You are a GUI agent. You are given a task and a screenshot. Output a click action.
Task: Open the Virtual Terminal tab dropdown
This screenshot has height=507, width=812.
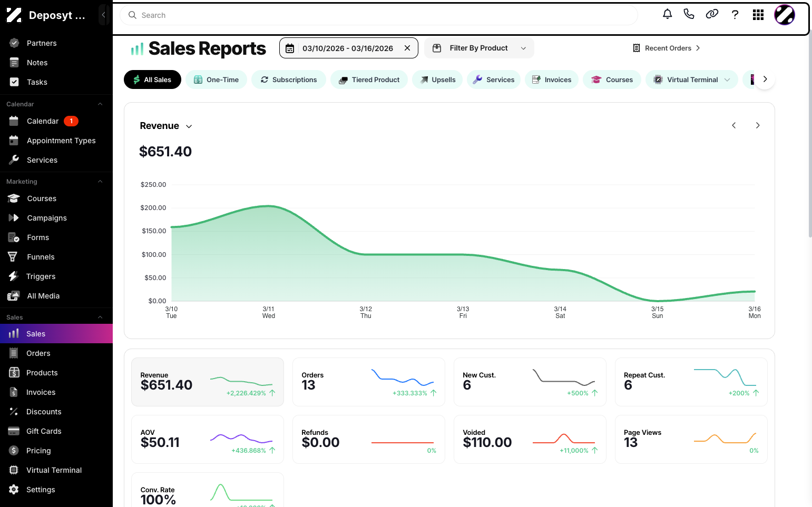(692, 79)
